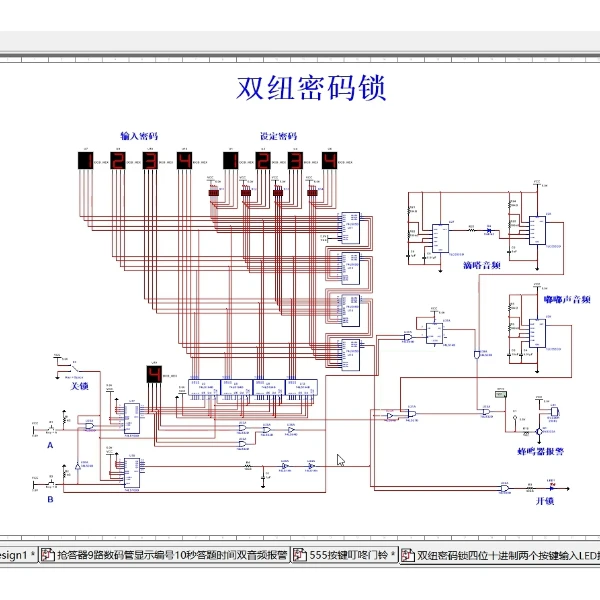
Task: Select input-password hex display showing 2
Action: [118, 160]
